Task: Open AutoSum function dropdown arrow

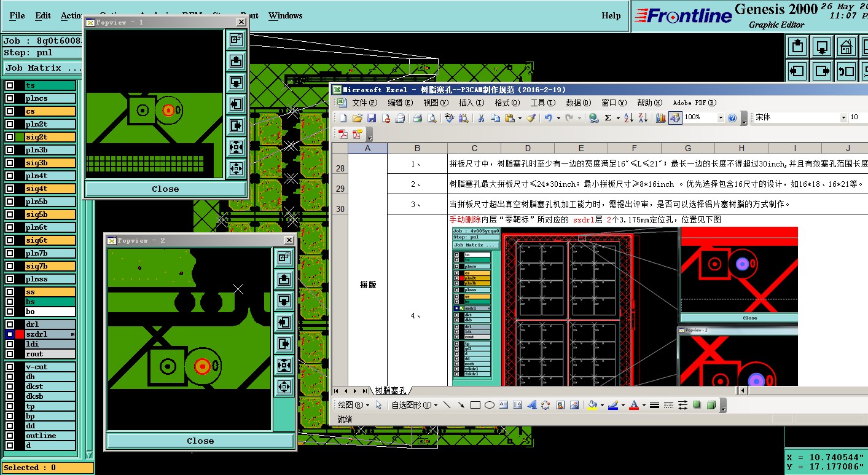Action: pyautogui.click(x=617, y=118)
